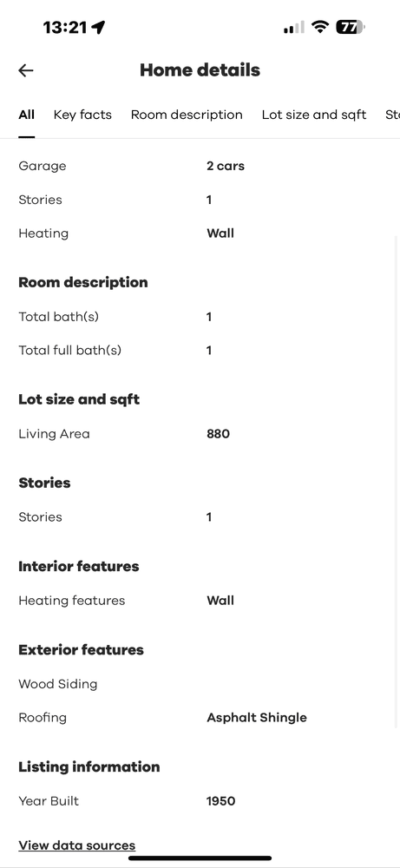Tap the Wi-Fi status icon
The image size is (400, 868).
coord(320,27)
